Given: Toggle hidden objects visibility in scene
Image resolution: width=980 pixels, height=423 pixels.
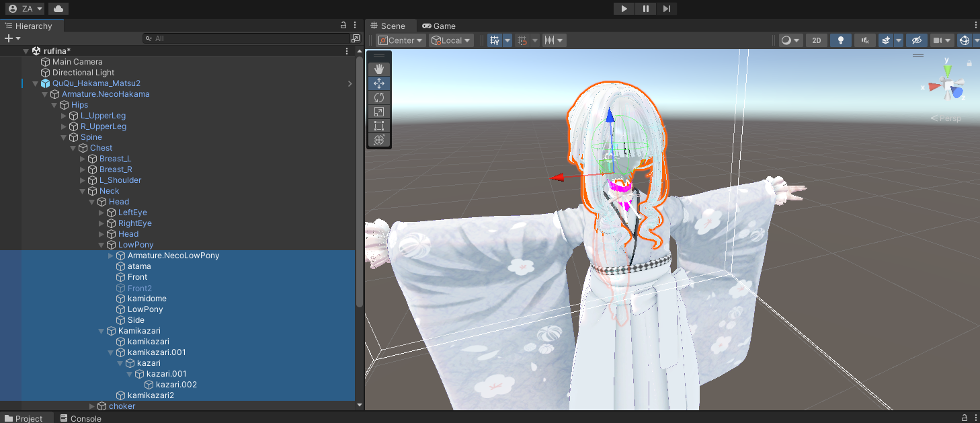Looking at the screenshot, I should click(x=916, y=40).
